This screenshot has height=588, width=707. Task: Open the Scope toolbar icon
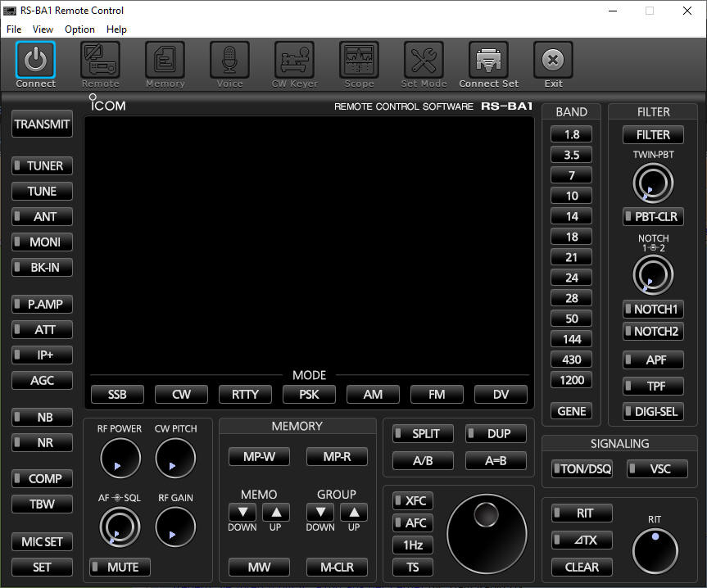(x=359, y=61)
